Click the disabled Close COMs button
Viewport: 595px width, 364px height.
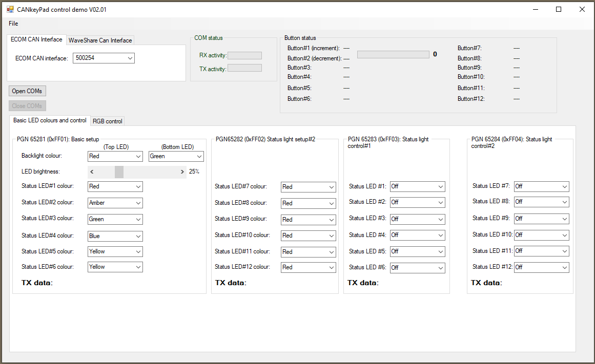click(x=27, y=106)
